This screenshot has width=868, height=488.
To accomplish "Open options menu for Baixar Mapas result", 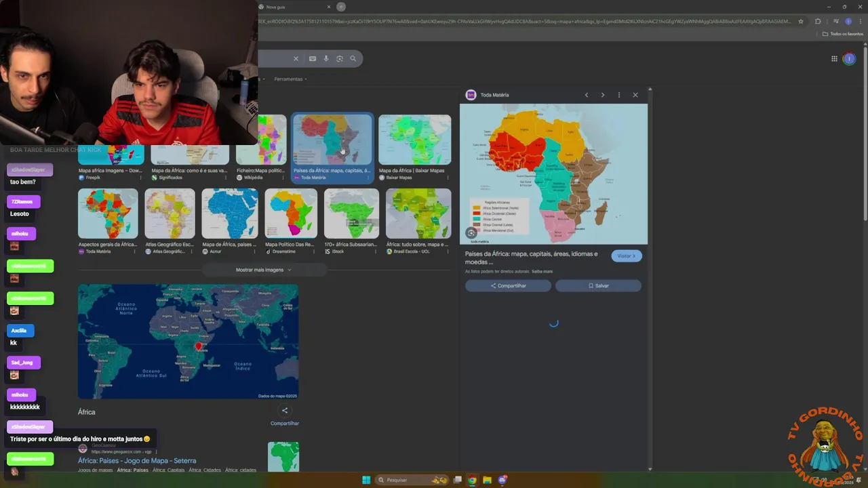I will click(448, 178).
